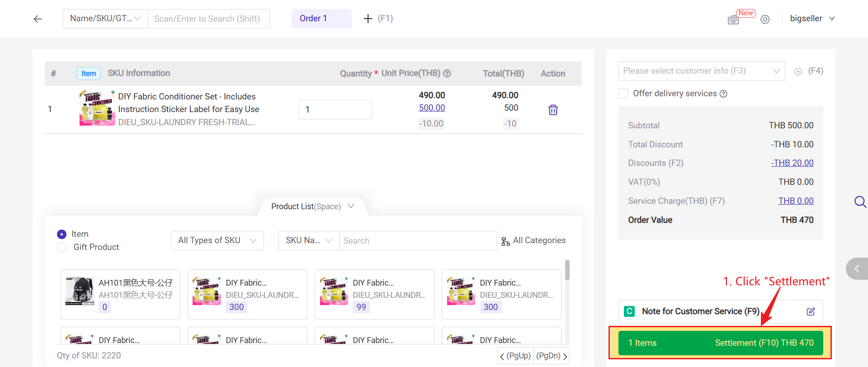Click the stock count 0 on AH101 card
Screen dimensions: 868x367
[104, 307]
